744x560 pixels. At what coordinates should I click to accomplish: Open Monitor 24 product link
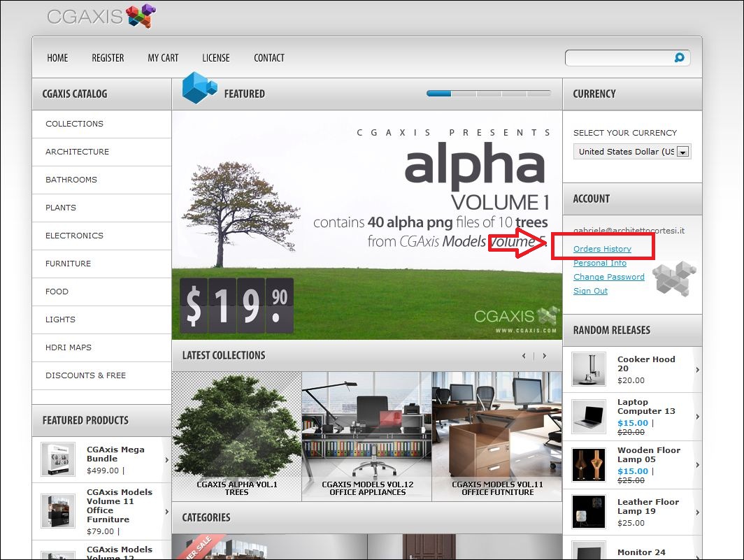pos(641,552)
